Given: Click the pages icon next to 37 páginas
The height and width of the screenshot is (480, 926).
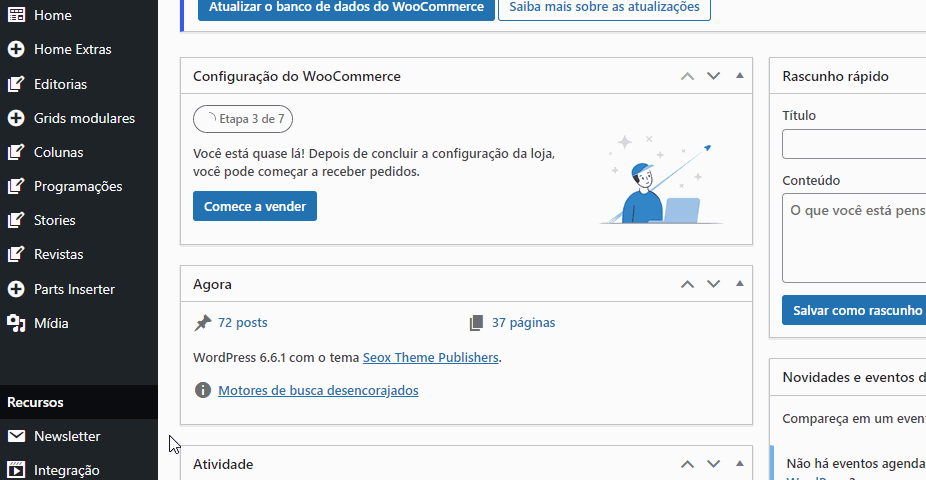Looking at the screenshot, I should (476, 323).
